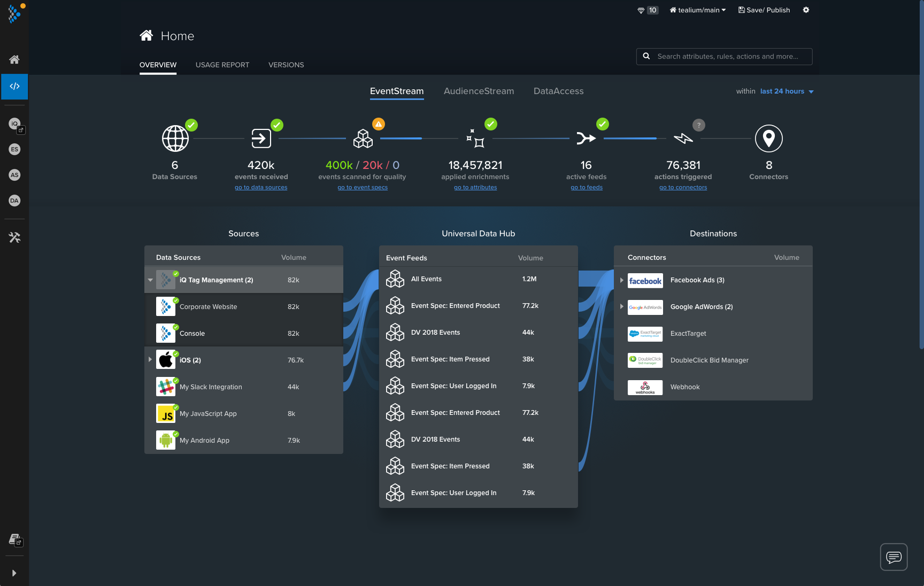Follow the 'go to attributes' link

(x=475, y=187)
